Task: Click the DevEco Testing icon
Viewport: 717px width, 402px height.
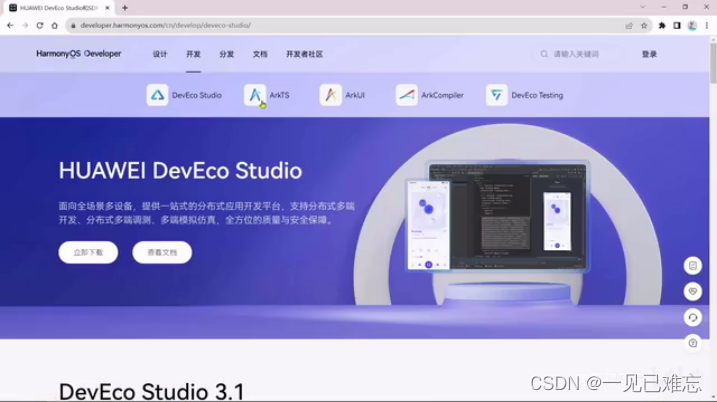Action: 497,95
